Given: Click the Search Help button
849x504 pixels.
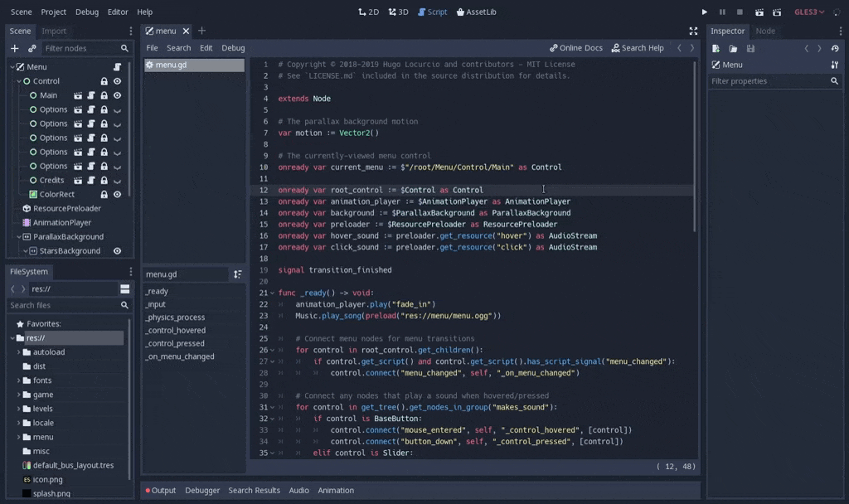Looking at the screenshot, I should (x=637, y=48).
